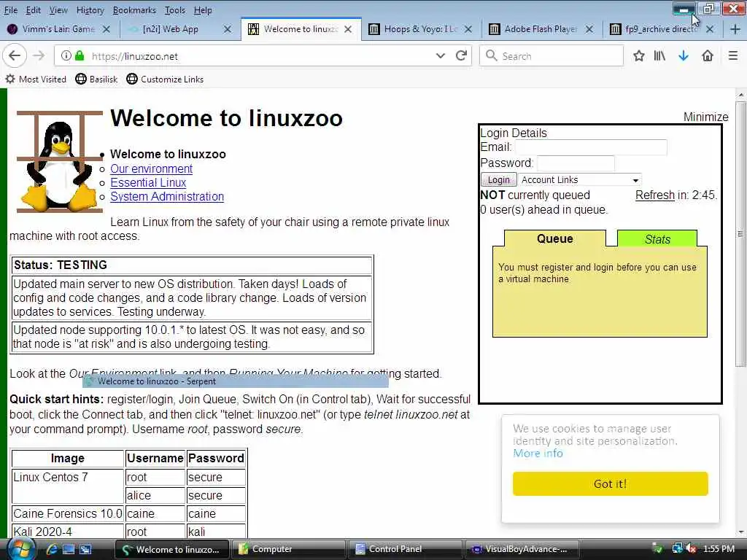The width and height of the screenshot is (747, 560).
Task: Click the Refresh link in login box
Action: coord(655,195)
